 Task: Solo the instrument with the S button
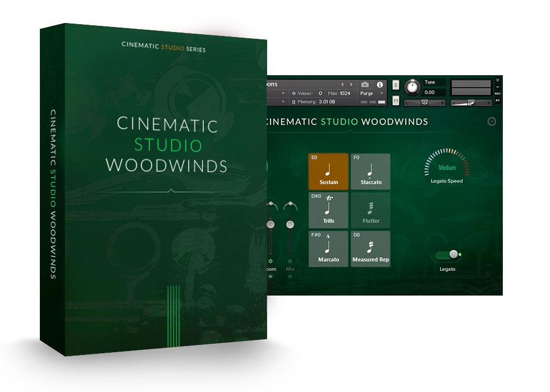click(395, 84)
